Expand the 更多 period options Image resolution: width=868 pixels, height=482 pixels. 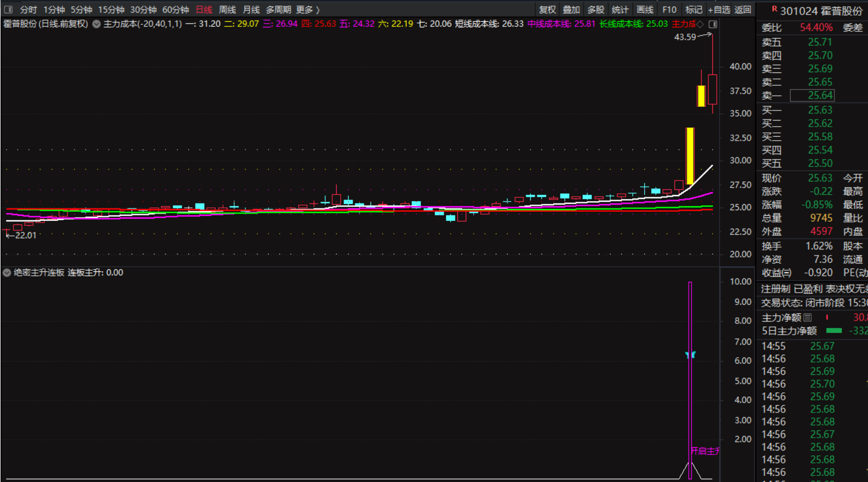coord(308,10)
